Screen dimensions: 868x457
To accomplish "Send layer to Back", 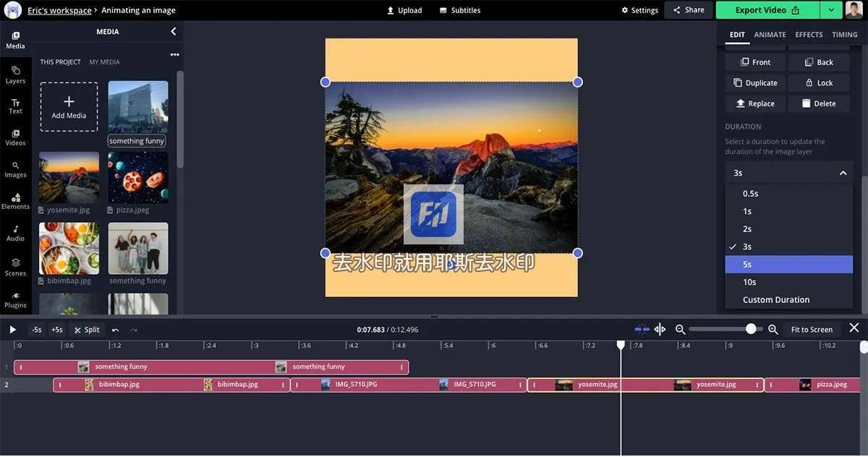I will coord(819,62).
